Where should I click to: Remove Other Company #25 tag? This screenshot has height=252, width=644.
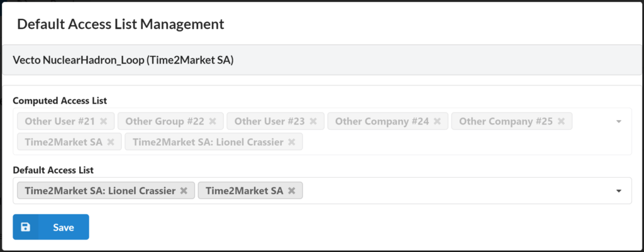(561, 121)
